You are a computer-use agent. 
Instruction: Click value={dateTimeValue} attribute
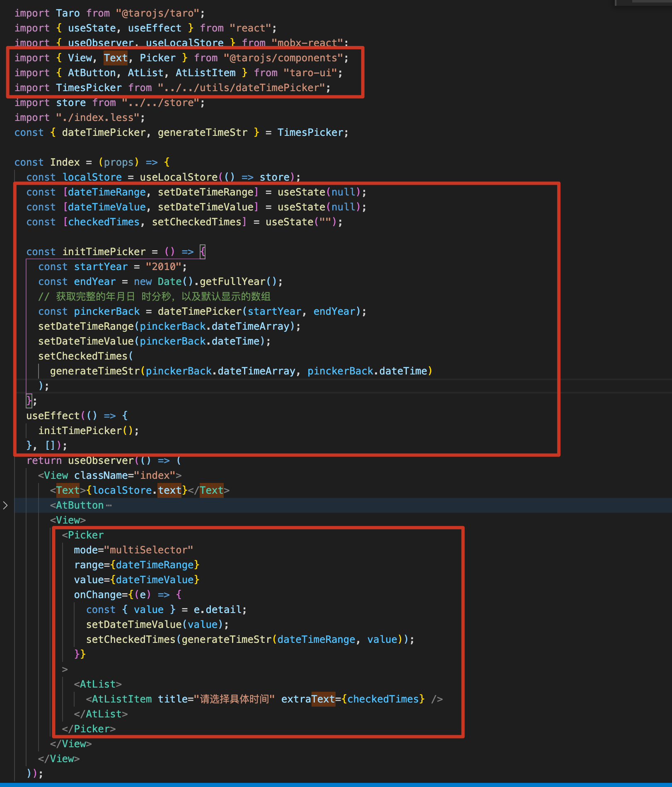137,580
